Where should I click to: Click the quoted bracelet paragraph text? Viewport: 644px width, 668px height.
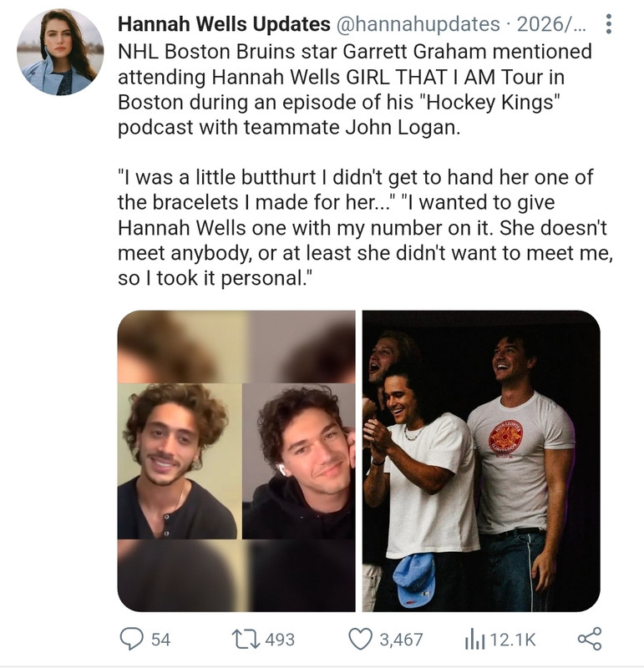point(365,227)
